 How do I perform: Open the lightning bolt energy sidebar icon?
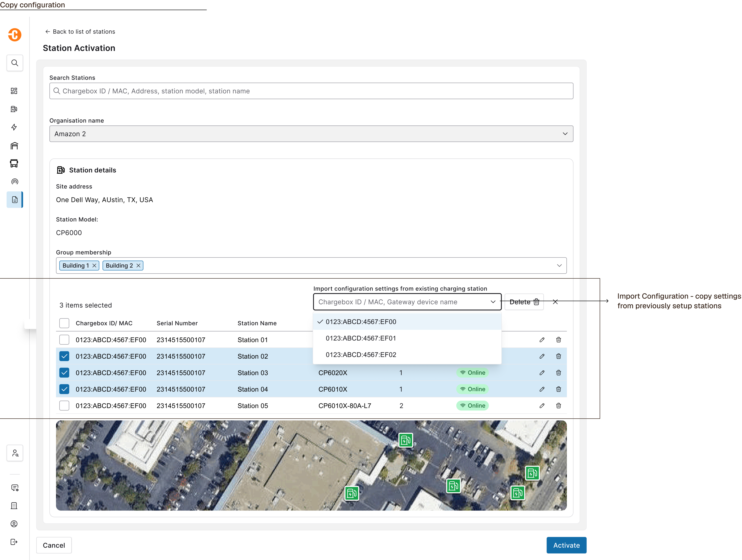pos(14,127)
